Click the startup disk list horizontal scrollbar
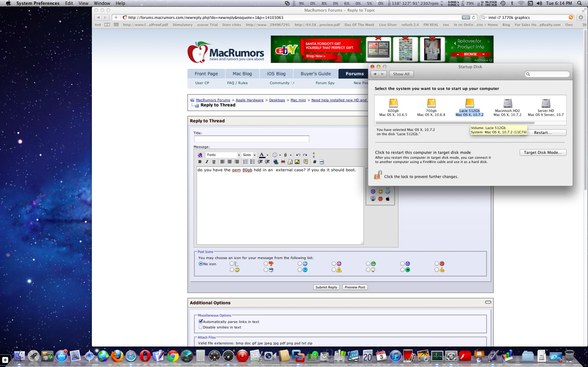 (455, 123)
